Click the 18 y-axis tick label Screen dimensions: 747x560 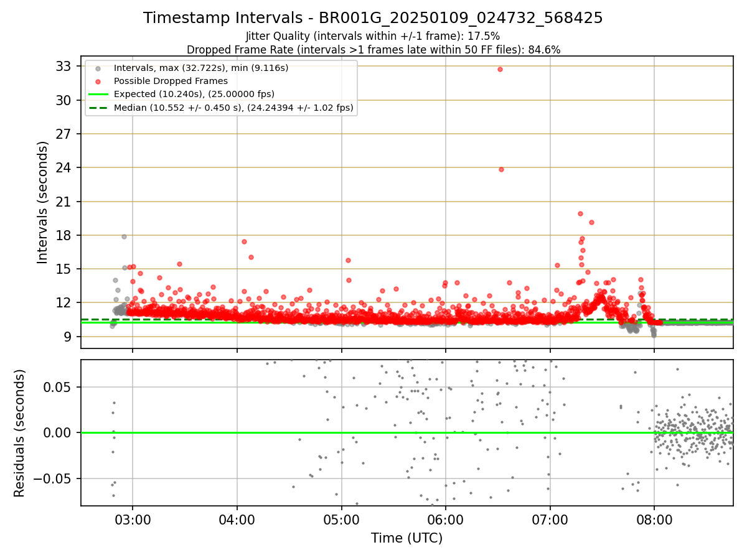click(x=63, y=235)
